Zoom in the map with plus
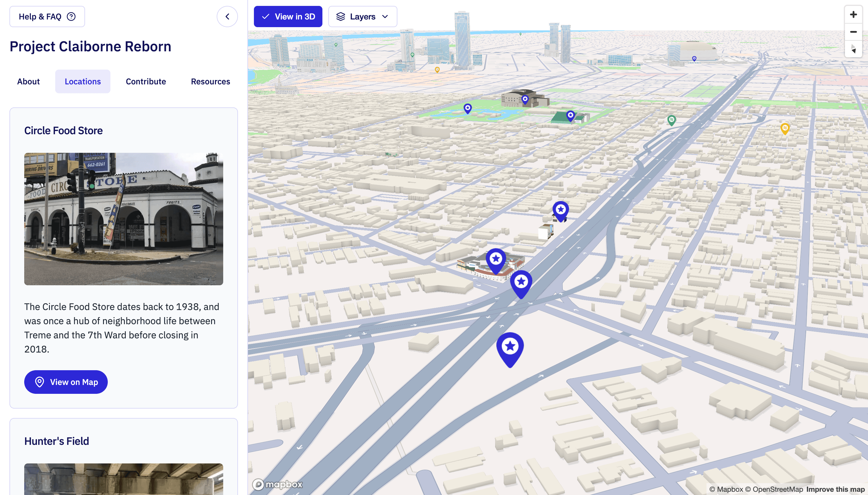This screenshot has width=868, height=495. click(853, 15)
